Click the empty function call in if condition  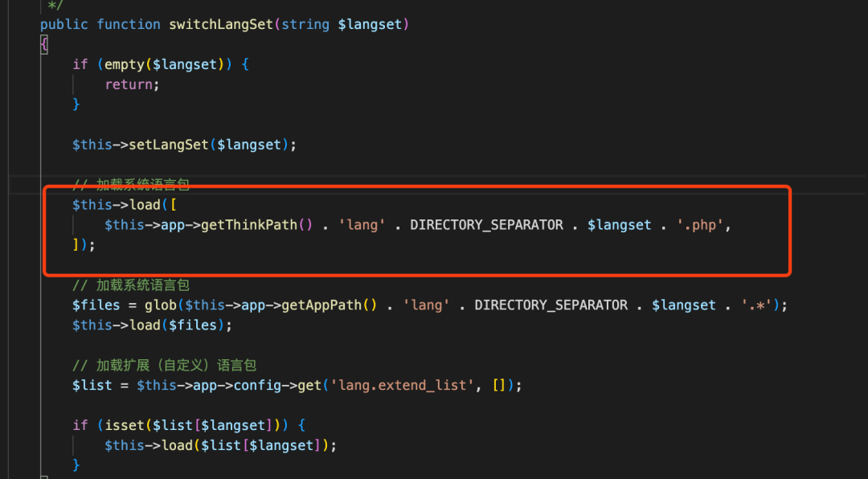(124, 64)
